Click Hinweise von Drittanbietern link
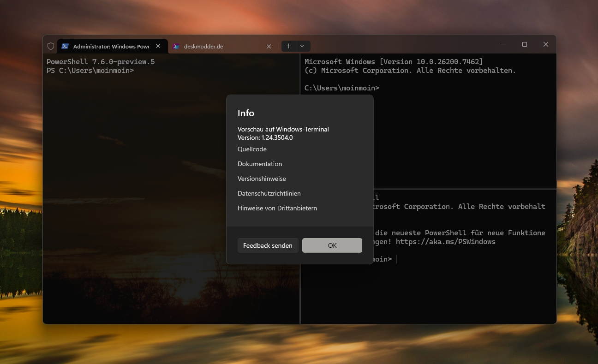Screen dimensions: 598x364 coord(277,208)
